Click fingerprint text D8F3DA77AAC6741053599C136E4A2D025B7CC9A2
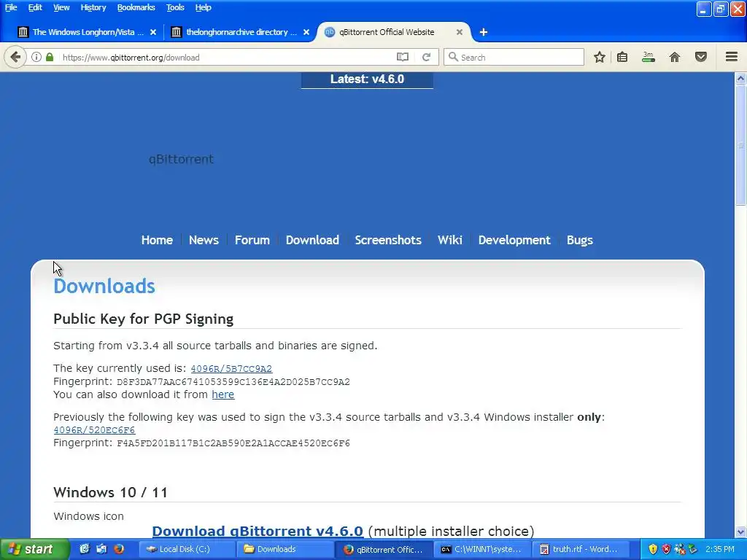The image size is (747, 560). click(233, 382)
